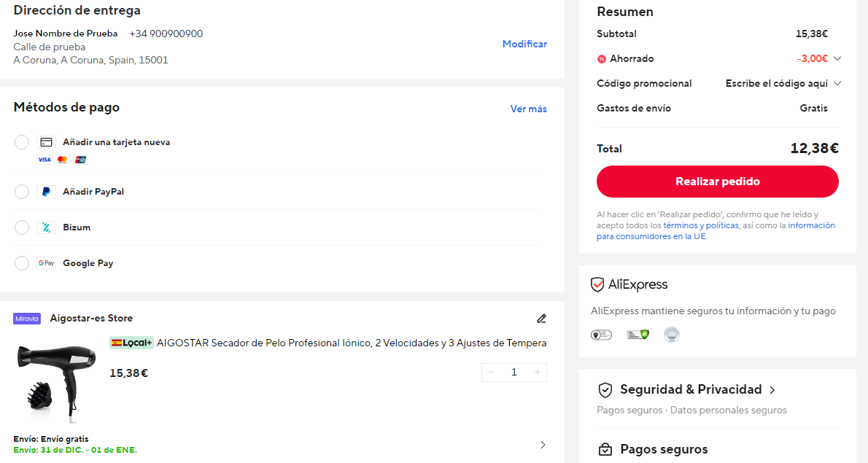Click the first security certification badge
Screen dimensions: 868x463
tap(601, 335)
